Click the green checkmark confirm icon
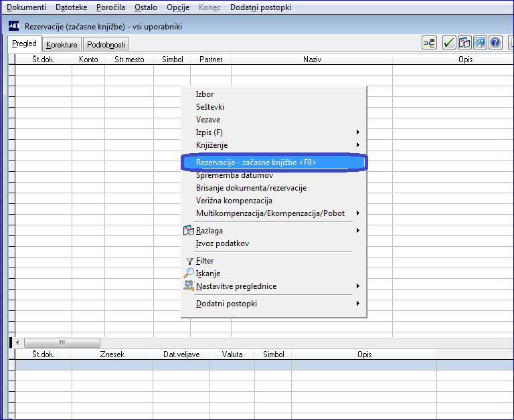 tap(449, 43)
